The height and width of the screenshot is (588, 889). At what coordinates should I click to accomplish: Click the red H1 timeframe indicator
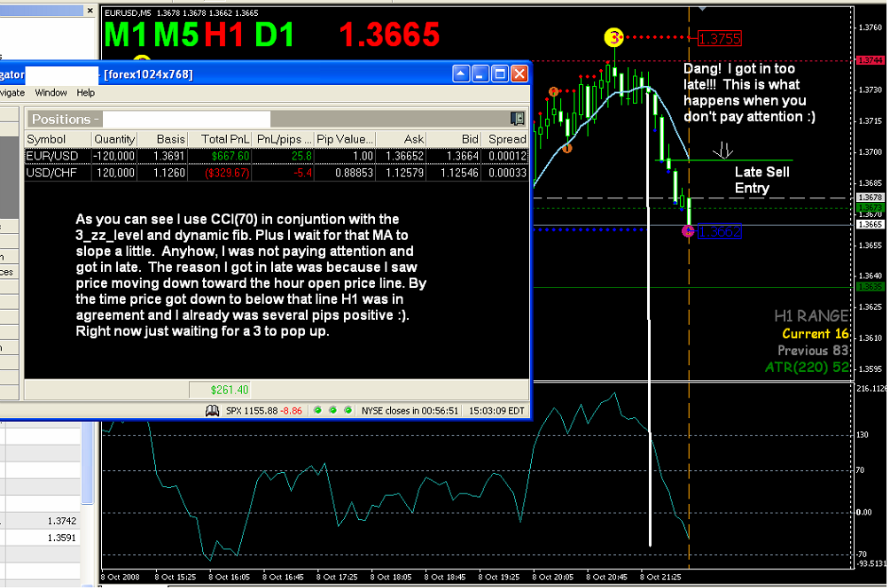coord(224,35)
